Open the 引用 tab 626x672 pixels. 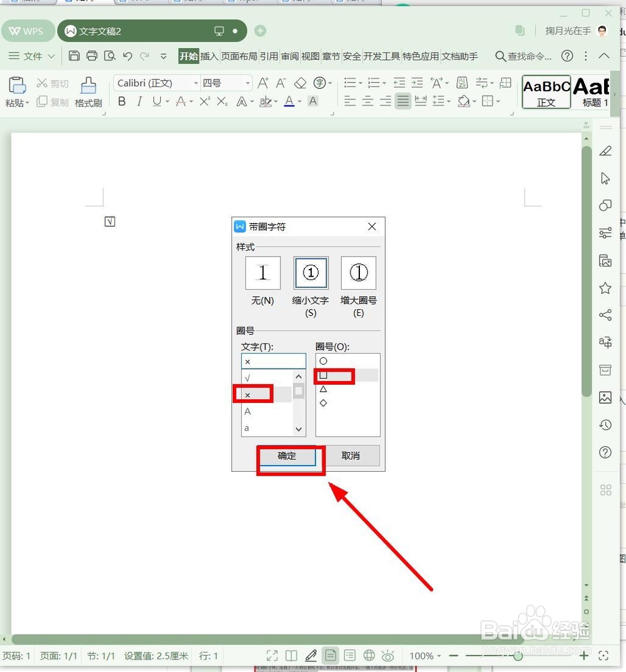pyautogui.click(x=269, y=56)
